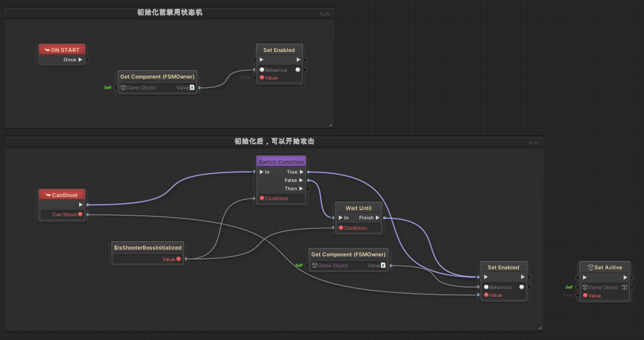Click Behaviour input port of the bottom Set Enabled node
This screenshot has width=644, height=340.
[486, 287]
